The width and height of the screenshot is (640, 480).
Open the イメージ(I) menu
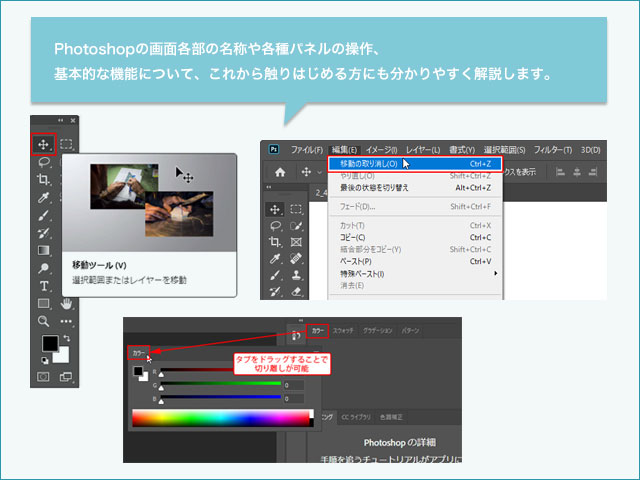(x=381, y=150)
